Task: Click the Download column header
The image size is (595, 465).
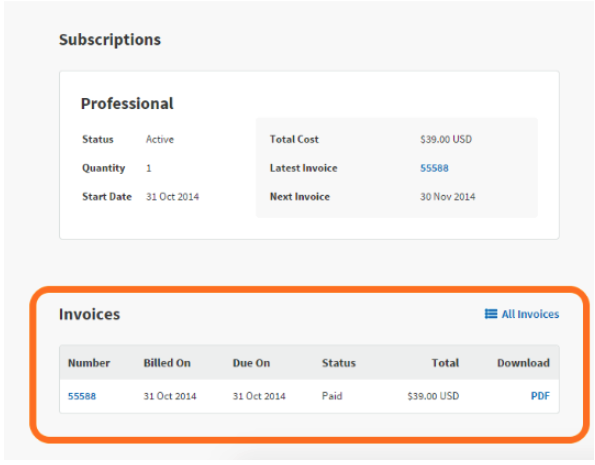Action: [x=523, y=363]
